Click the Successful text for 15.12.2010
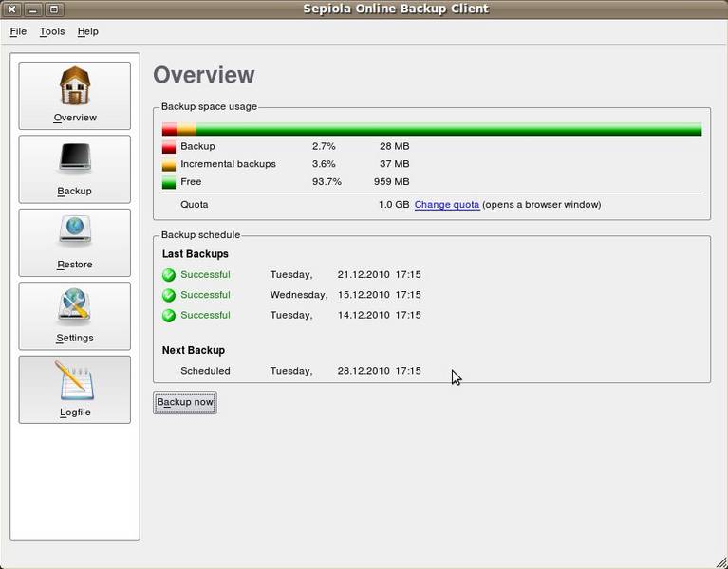This screenshot has height=569, width=728. [205, 295]
